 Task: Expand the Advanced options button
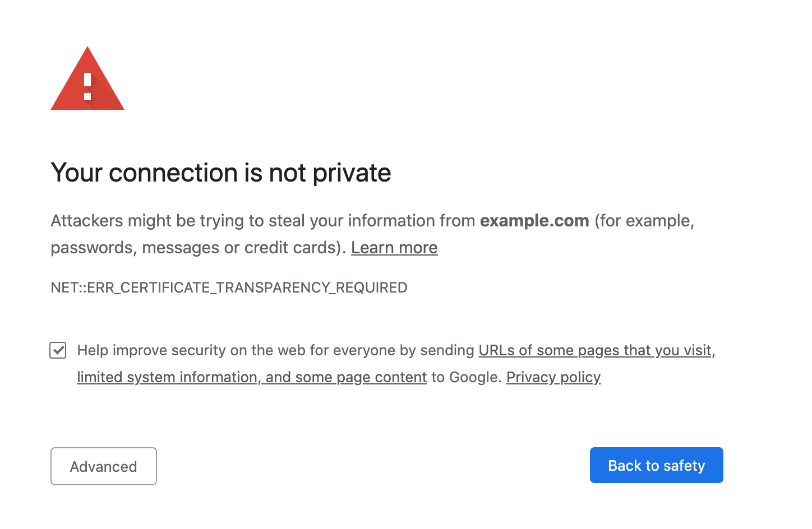click(104, 466)
